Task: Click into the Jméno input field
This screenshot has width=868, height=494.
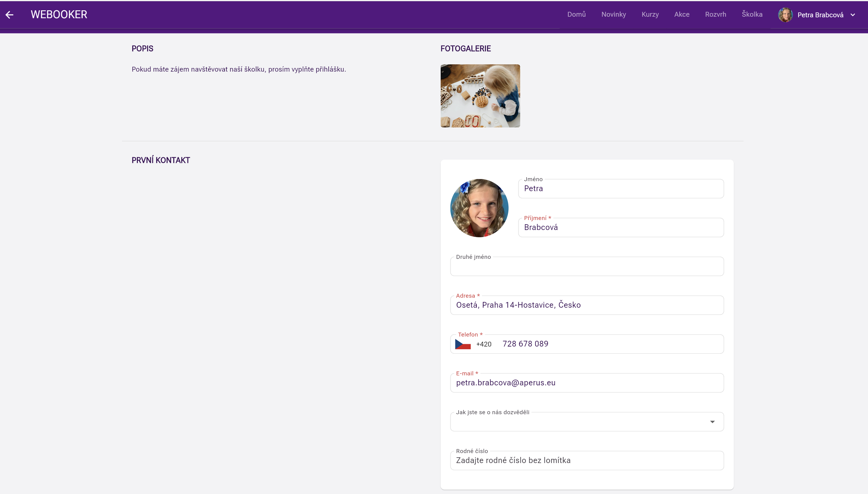Action: (x=621, y=189)
